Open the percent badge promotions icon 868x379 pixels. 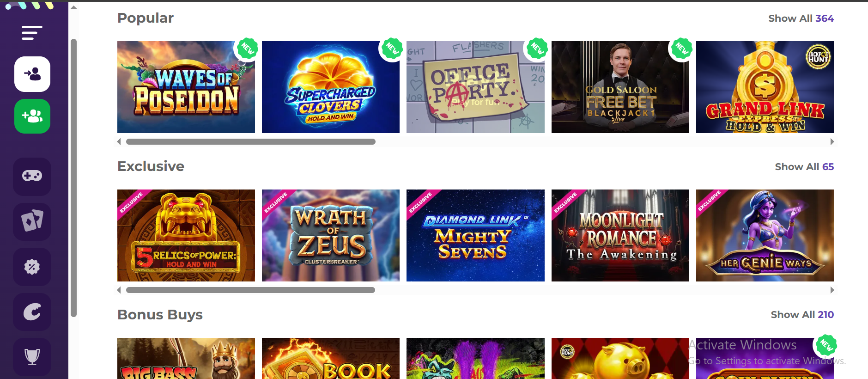[x=32, y=267]
